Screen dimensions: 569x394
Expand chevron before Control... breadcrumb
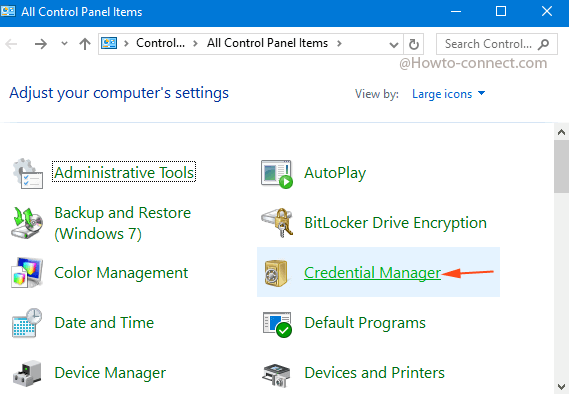pyautogui.click(x=126, y=44)
